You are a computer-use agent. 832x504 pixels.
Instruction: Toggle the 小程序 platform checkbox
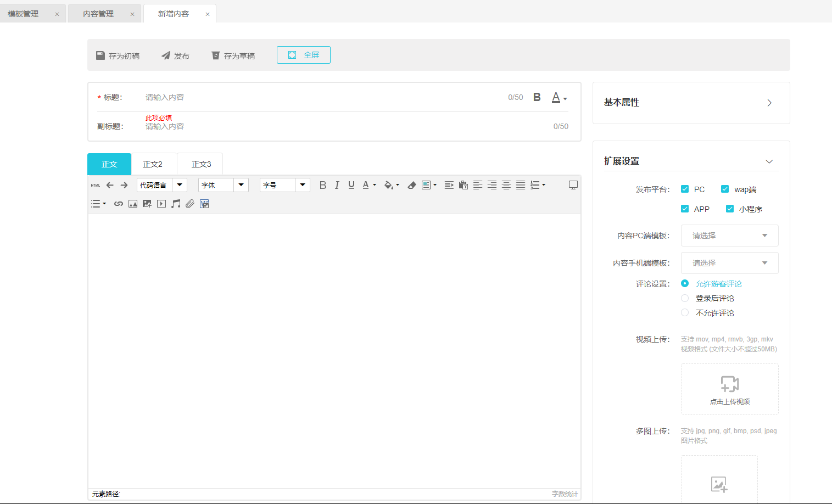730,209
